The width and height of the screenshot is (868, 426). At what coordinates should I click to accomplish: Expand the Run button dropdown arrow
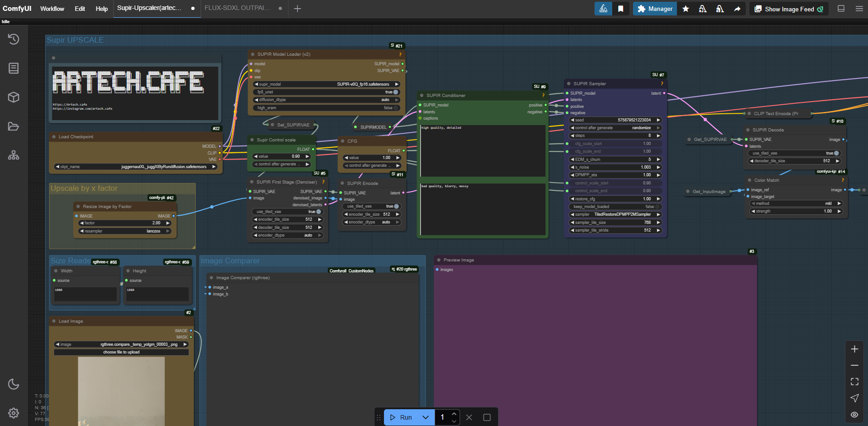click(x=426, y=417)
